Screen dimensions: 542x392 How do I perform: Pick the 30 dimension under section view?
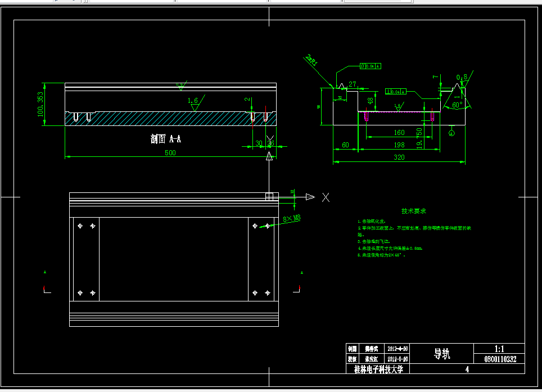click(x=259, y=143)
